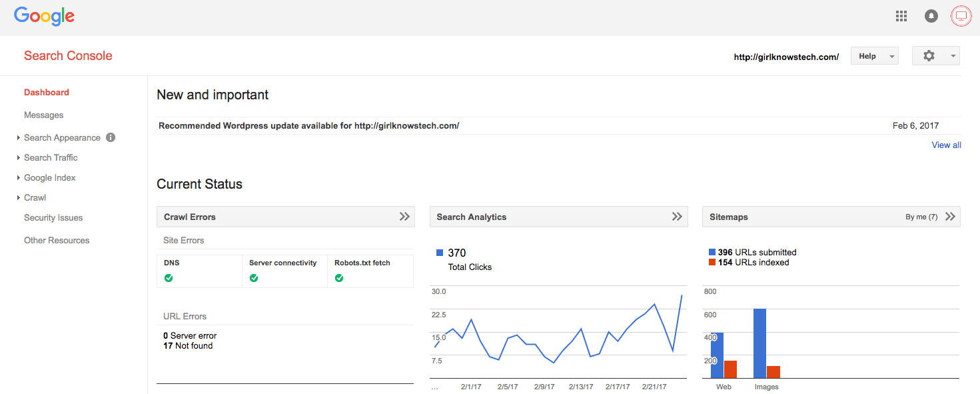Open the Google apps grid icon

tap(901, 16)
